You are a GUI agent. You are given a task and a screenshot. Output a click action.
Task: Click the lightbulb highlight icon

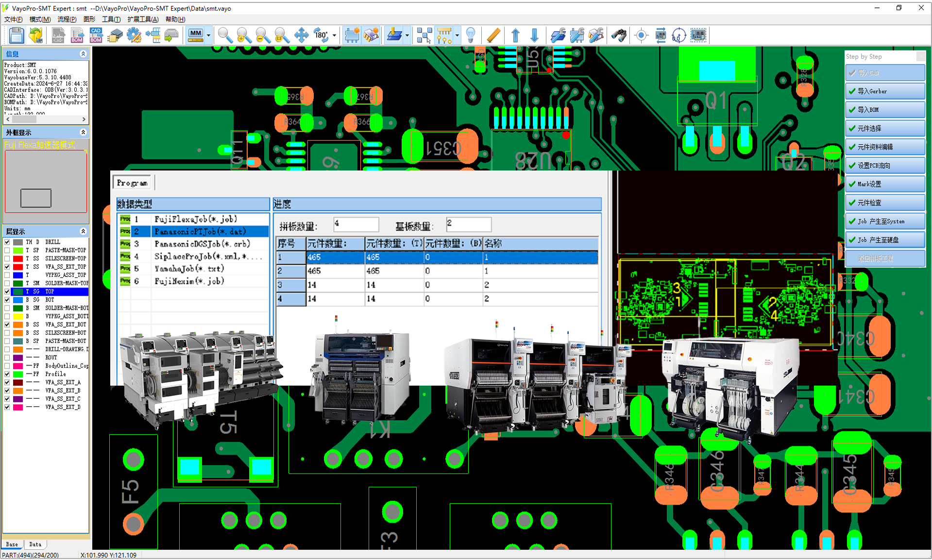(x=470, y=35)
